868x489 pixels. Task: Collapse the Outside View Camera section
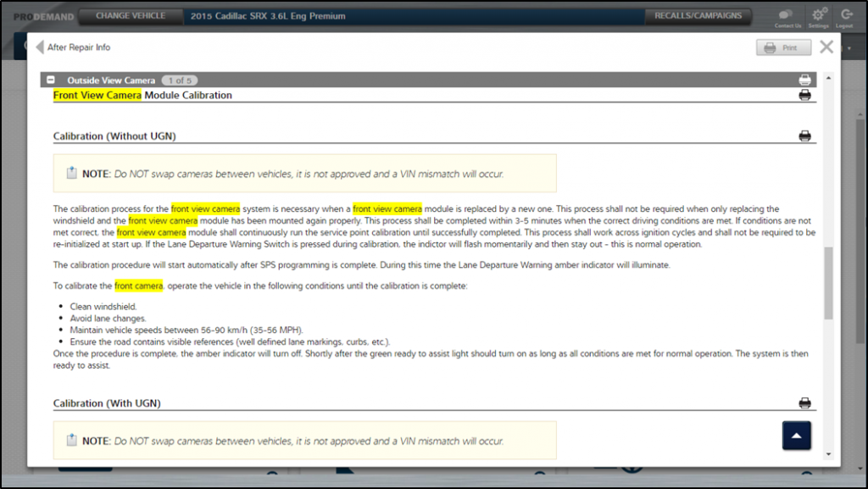coord(51,80)
